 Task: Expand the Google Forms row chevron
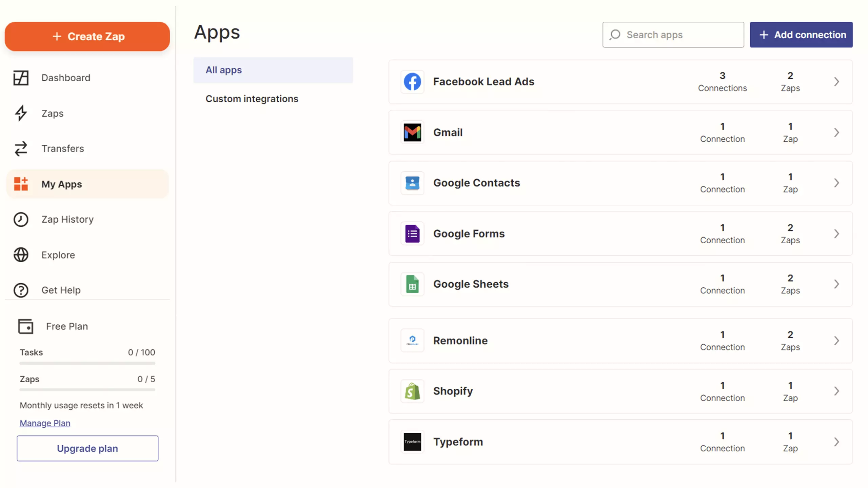(x=836, y=233)
